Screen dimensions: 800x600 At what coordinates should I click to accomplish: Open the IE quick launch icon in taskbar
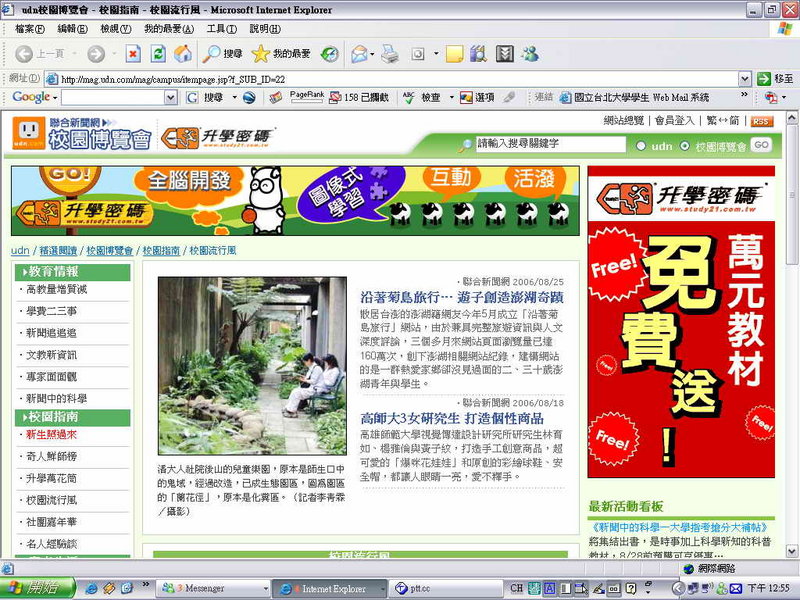[92, 588]
